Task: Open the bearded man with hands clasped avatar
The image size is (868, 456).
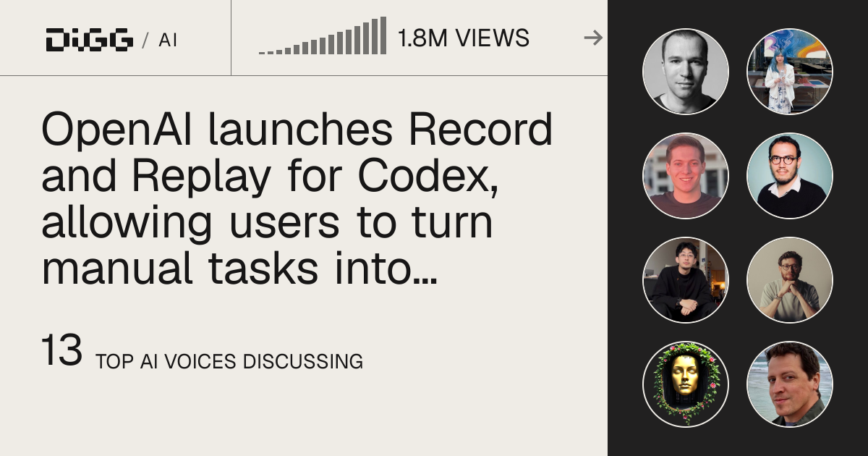Action: [x=790, y=280]
